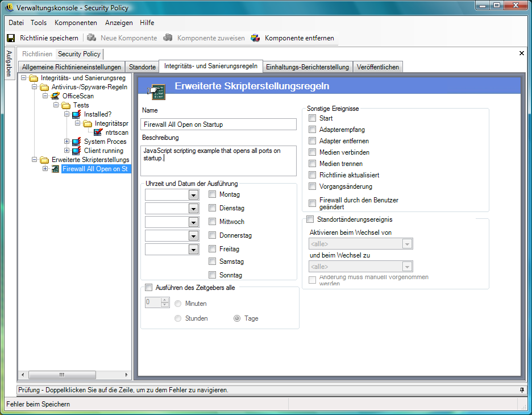Toggle the Richtlinie aktualisiert checkbox
532x415 pixels.
coord(312,175)
